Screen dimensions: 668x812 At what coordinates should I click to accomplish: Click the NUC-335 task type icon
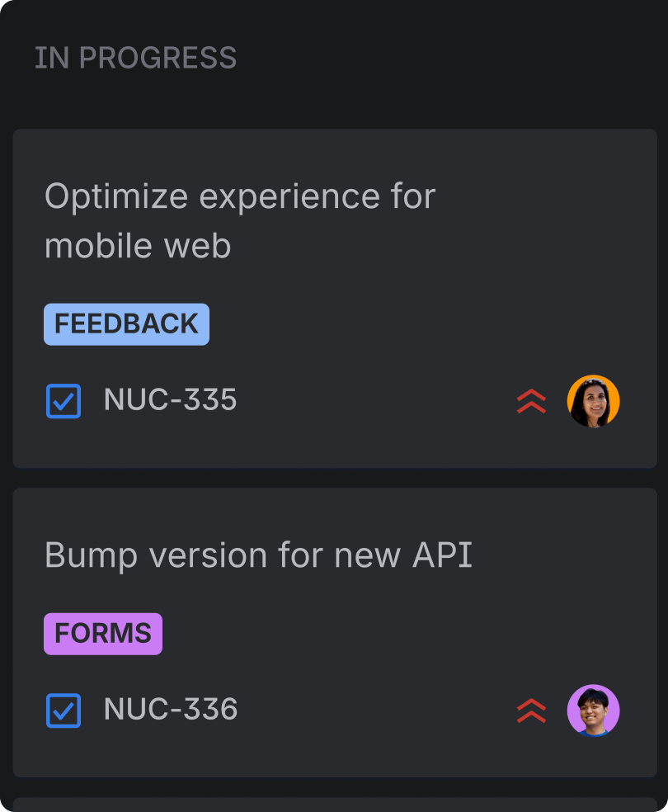click(64, 401)
